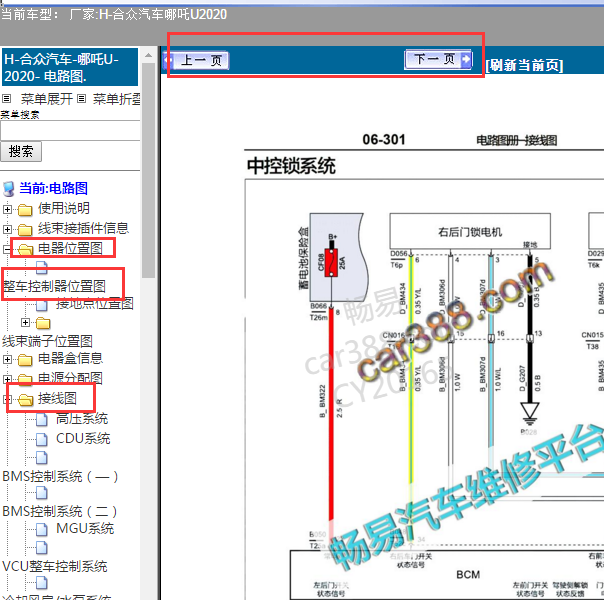The image size is (604, 600).
Task: Click page icon above BMS控制系统（二）
Action: click(x=42, y=493)
